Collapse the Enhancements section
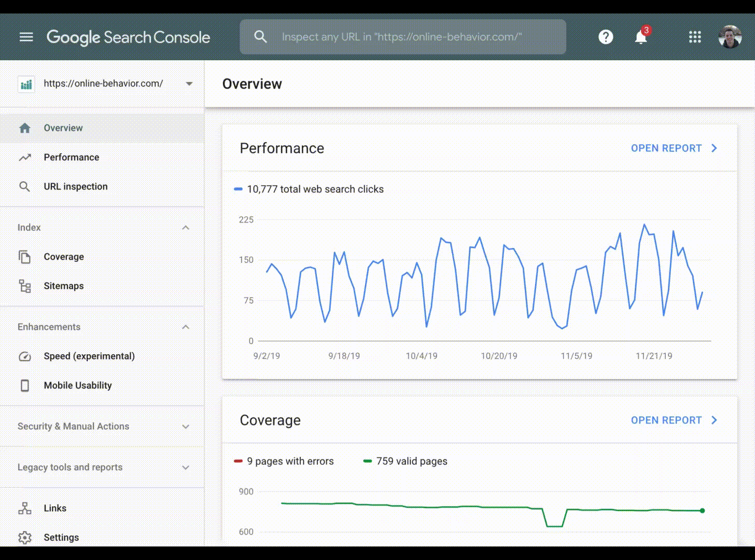 pyautogui.click(x=186, y=327)
